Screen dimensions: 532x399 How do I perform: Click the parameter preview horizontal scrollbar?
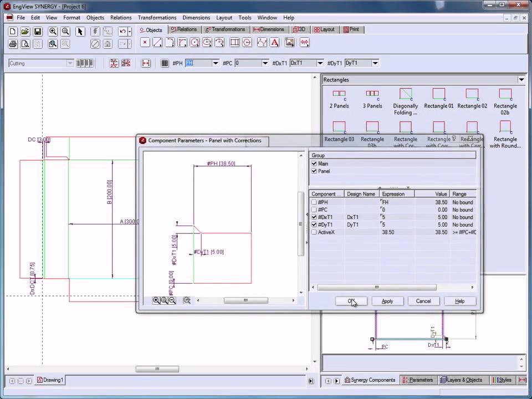[x=245, y=300]
